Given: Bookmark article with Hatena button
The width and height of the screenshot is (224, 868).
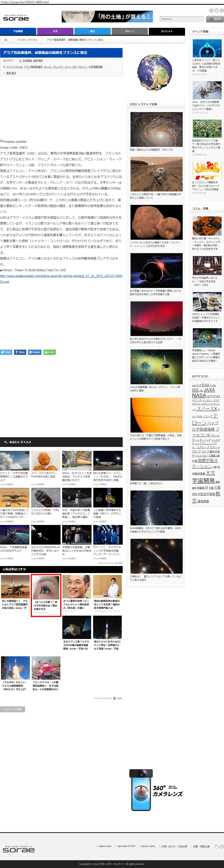Looking at the screenshot, I should (x=35, y=352).
